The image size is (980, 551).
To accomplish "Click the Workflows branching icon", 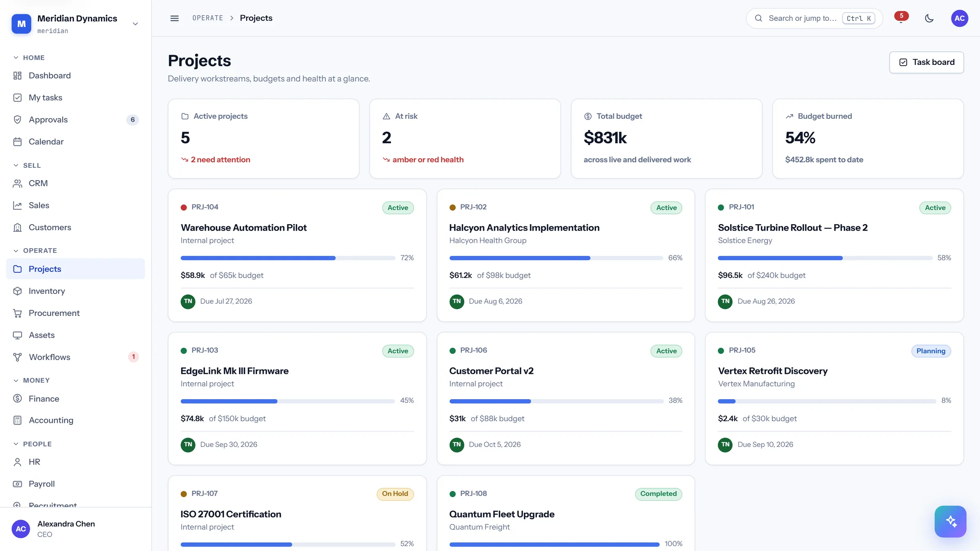I will coord(17,357).
